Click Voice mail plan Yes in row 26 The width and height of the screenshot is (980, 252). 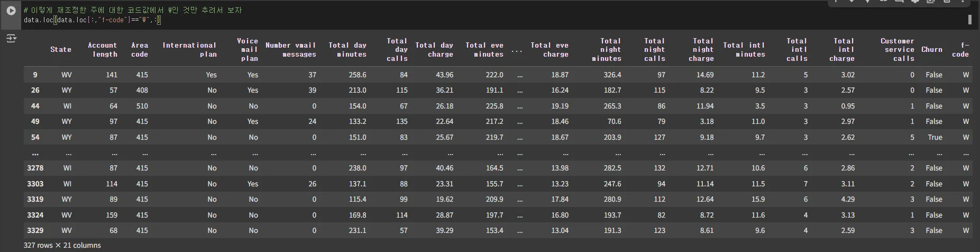click(x=253, y=90)
